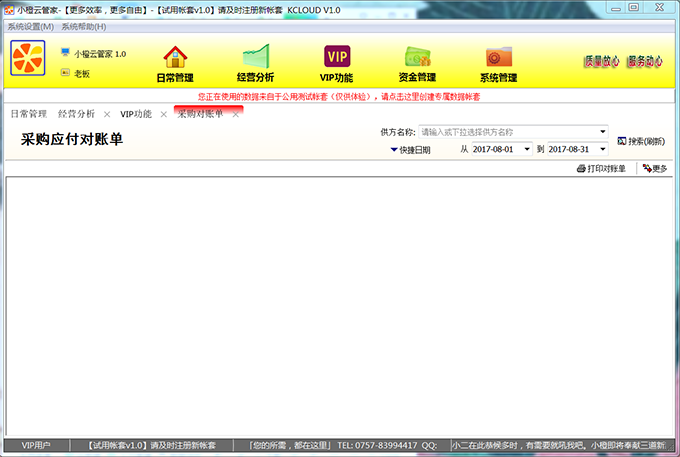
Task: Click 质量放心 slogan text
Action: [x=602, y=62]
